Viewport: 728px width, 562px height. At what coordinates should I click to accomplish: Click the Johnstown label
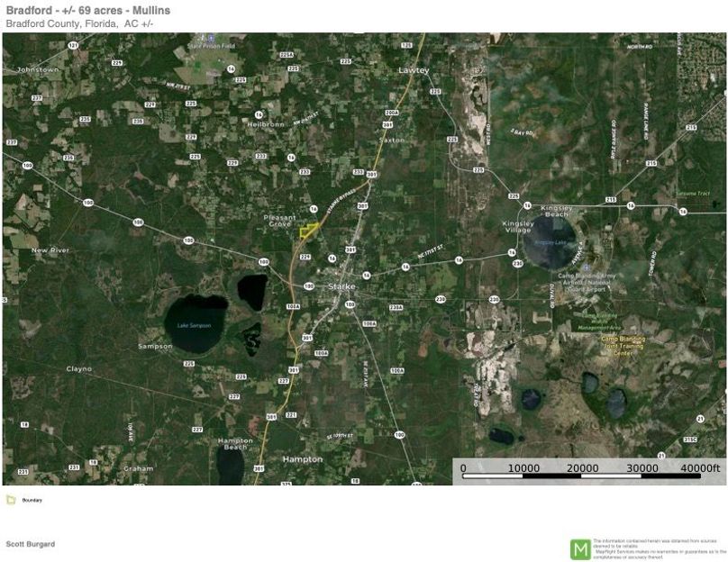38,69
